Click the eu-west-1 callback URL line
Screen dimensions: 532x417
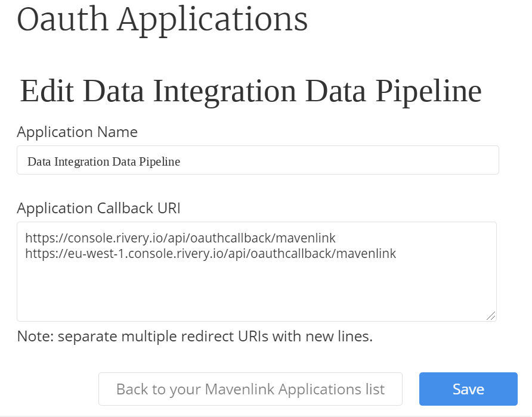coord(211,254)
